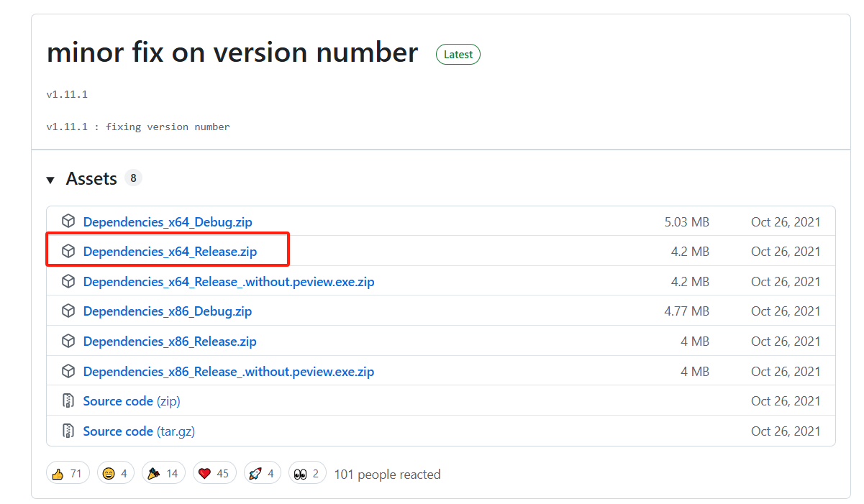This screenshot has height=504, width=864.
Task: Click the package icon beside Dependencies_x86_Release.zip
Action: pos(68,341)
